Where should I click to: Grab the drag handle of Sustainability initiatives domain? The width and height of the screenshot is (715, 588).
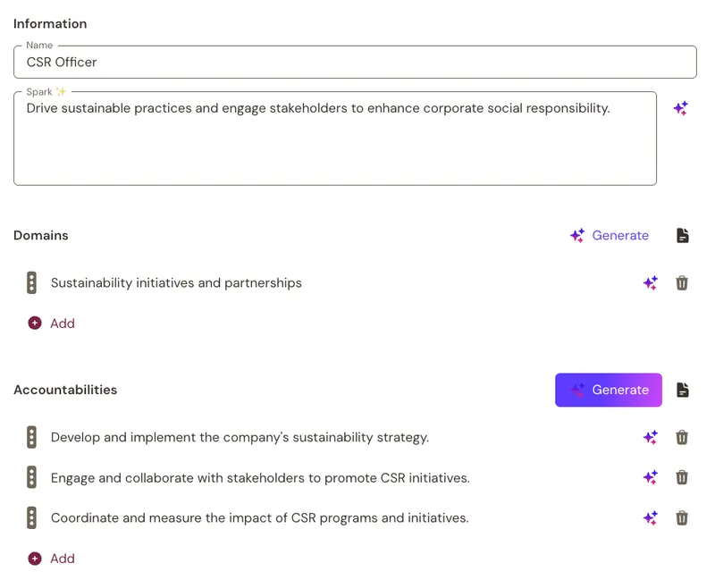click(31, 283)
